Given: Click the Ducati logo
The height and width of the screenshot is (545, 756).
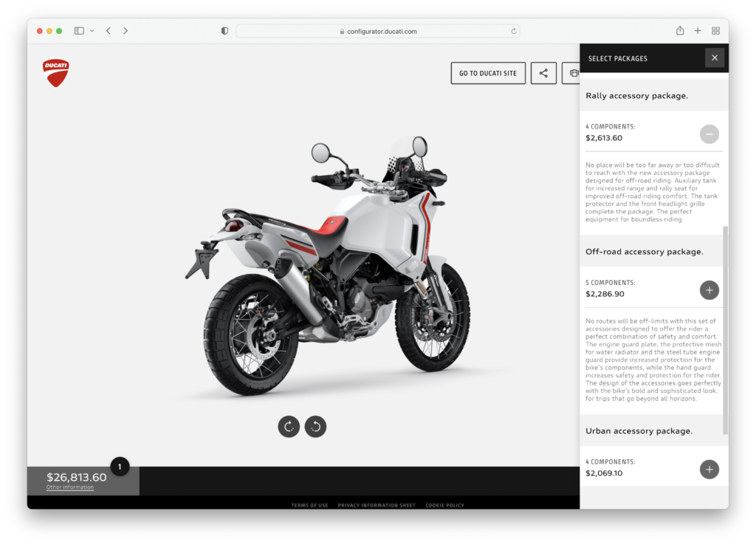Looking at the screenshot, I should coord(56,73).
